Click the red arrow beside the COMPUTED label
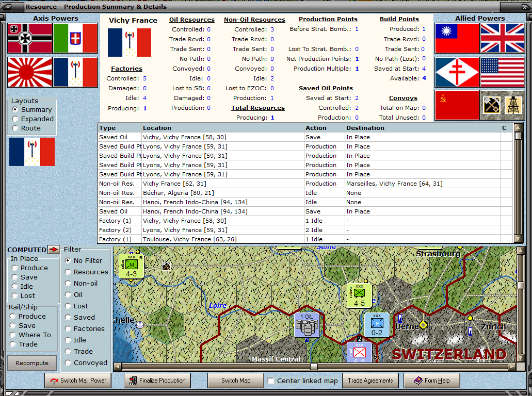The image size is (532, 396). pos(54,250)
